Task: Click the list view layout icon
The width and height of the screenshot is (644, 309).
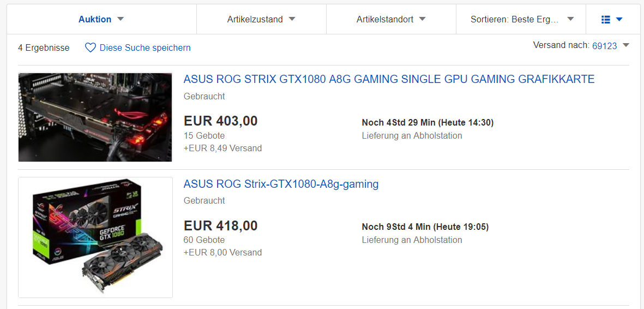Action: click(606, 20)
